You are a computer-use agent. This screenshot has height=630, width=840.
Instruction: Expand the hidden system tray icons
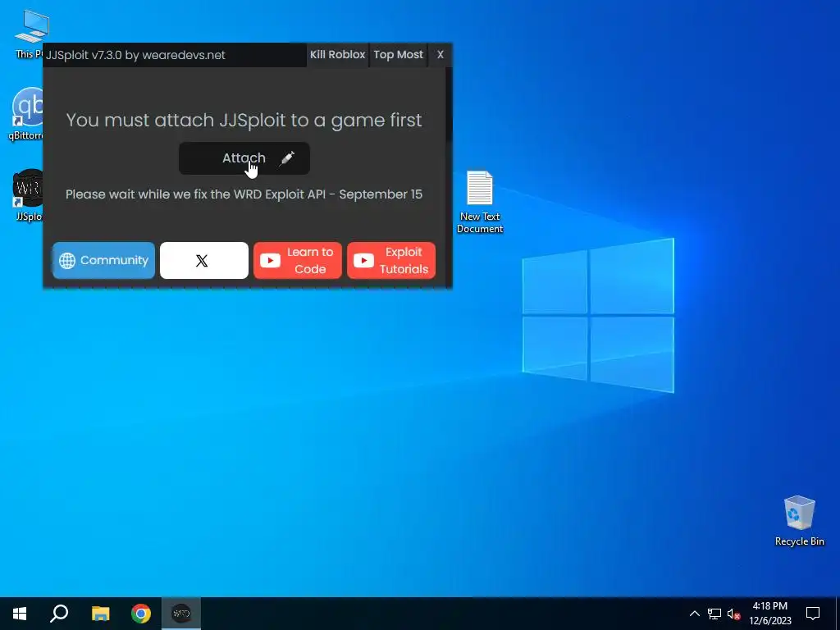pos(694,614)
